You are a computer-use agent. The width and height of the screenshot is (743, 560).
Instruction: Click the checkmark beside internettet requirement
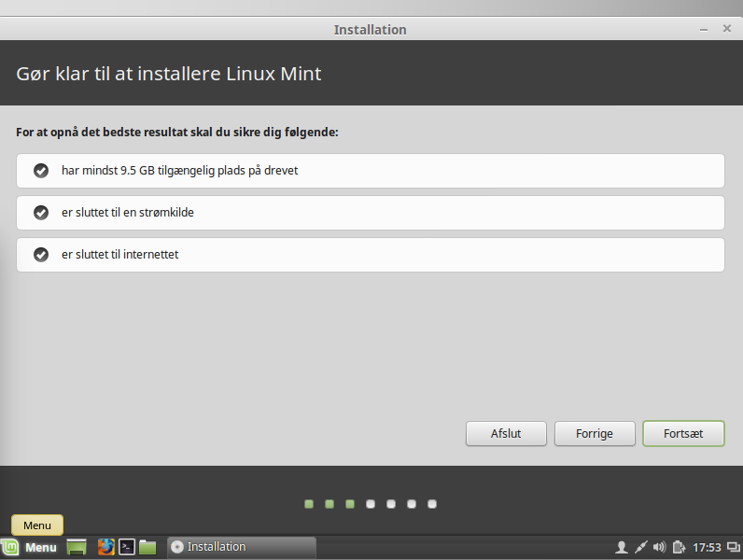(41, 255)
